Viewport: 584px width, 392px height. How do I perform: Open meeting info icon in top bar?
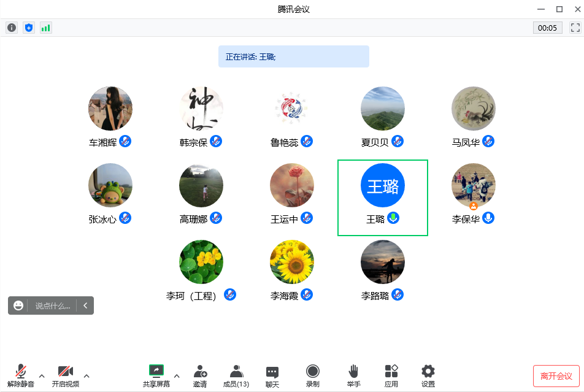point(12,28)
